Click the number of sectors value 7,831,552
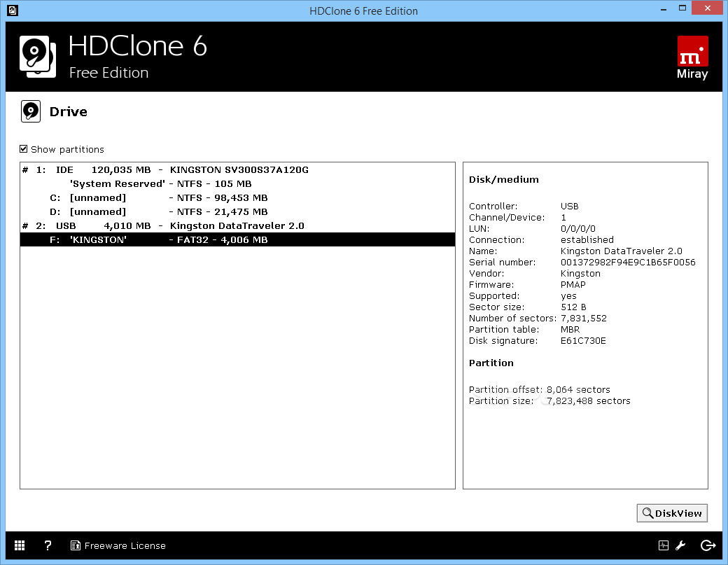 (584, 319)
